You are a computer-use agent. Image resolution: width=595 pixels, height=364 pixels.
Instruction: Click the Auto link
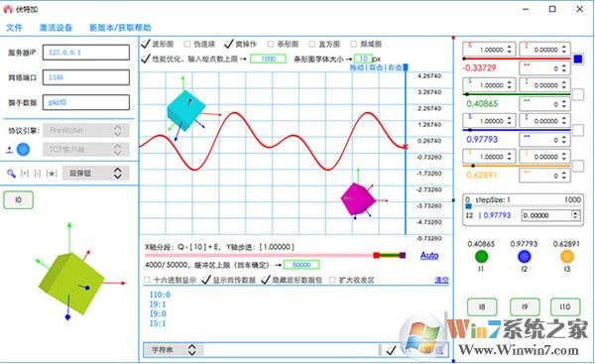[429, 256]
